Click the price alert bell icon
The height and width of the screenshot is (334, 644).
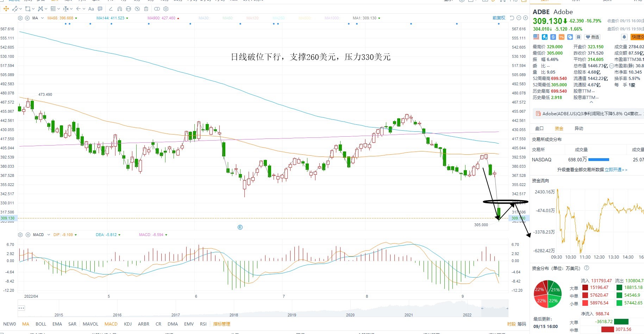[624, 37]
